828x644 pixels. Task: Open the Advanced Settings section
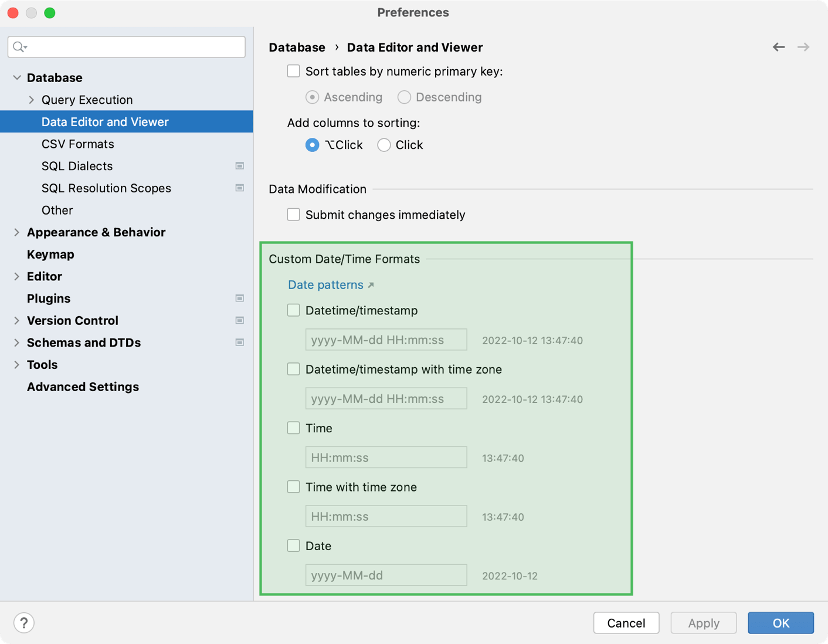83,387
